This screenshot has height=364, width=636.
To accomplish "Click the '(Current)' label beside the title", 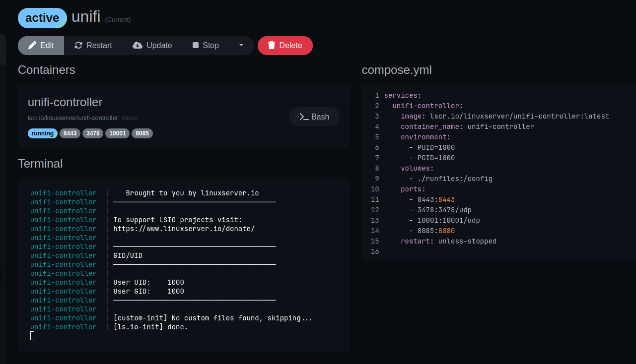I will (118, 20).
